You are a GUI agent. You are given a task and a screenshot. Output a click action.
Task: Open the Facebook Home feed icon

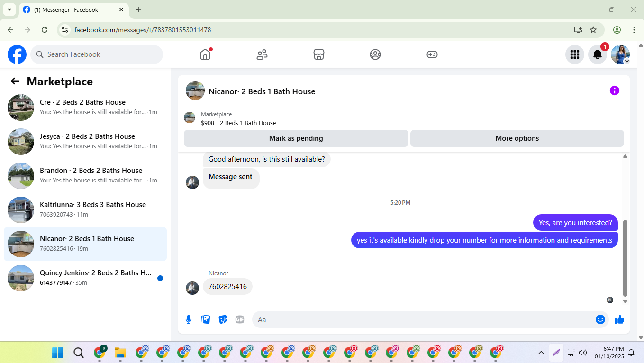click(x=205, y=54)
